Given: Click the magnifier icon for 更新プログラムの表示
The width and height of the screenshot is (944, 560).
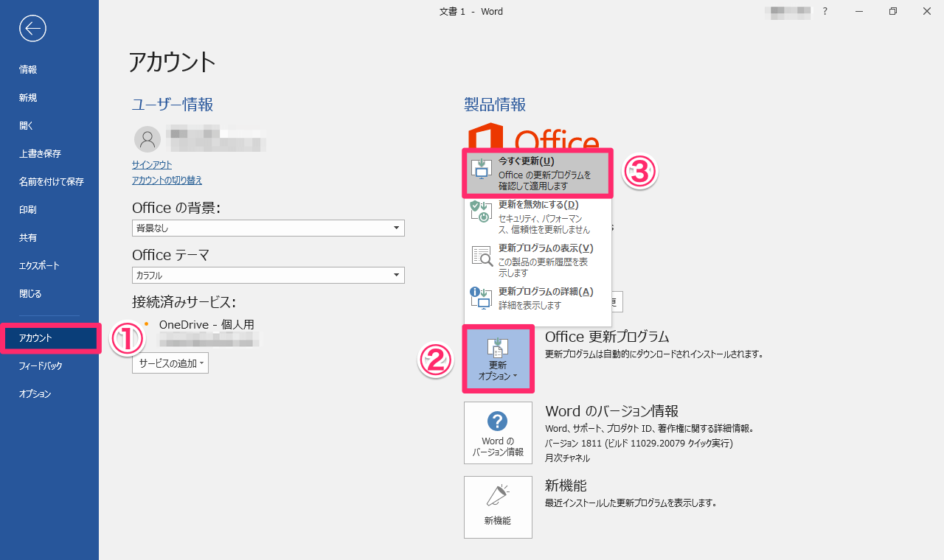Looking at the screenshot, I should pos(482,256).
